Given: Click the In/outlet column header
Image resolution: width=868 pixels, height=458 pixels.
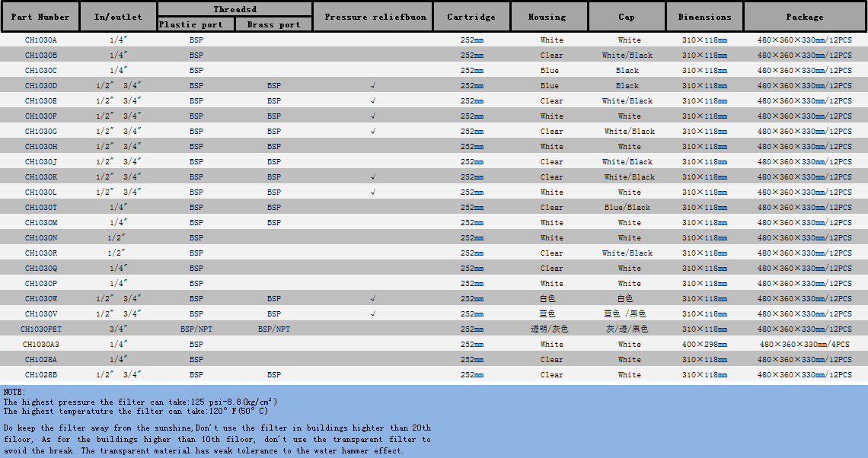Looking at the screenshot, I should point(118,17).
